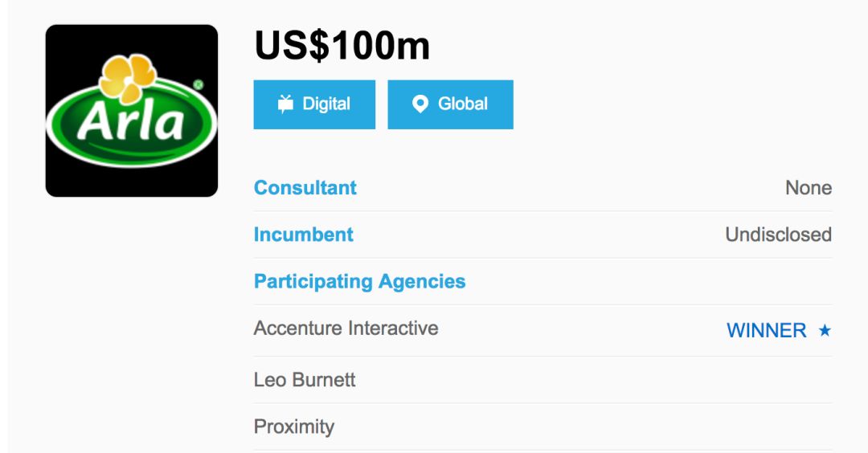Select Accenture Interactive agency row
Screen dimensions: 868x453
coord(542,330)
